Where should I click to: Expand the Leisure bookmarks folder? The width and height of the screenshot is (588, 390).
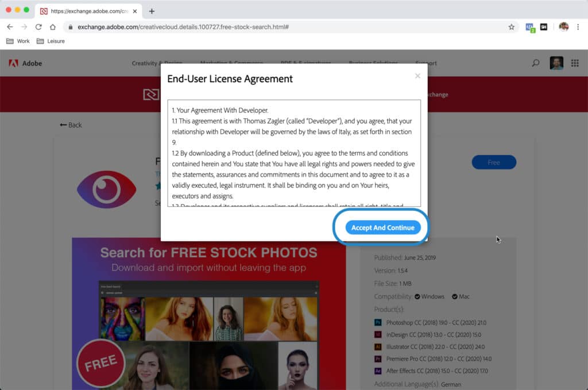tap(51, 41)
